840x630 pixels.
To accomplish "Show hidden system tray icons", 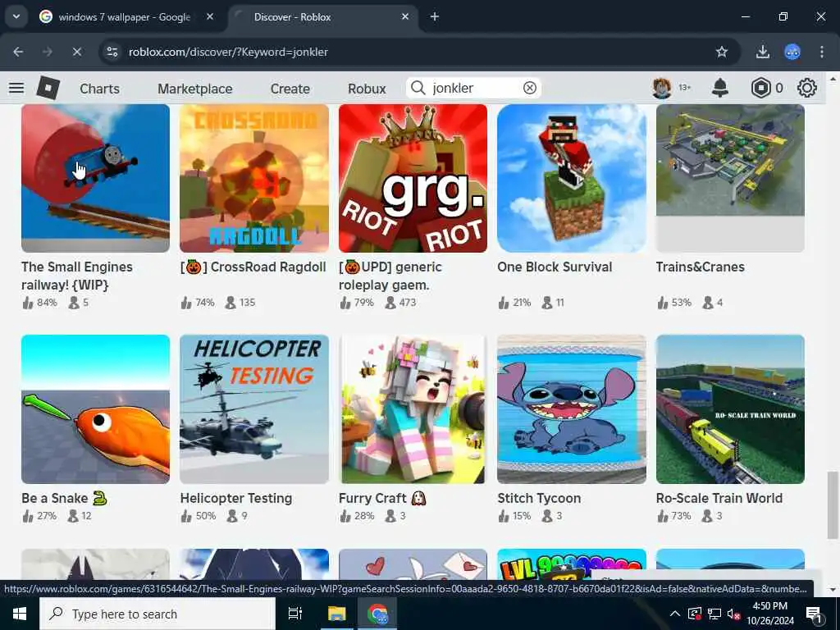I will pos(675,614).
